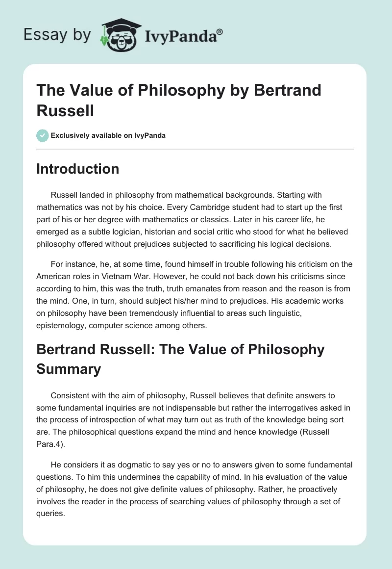This screenshot has width=392, height=569.
Task: Click the "Essay by" header label
Action: coord(57,34)
